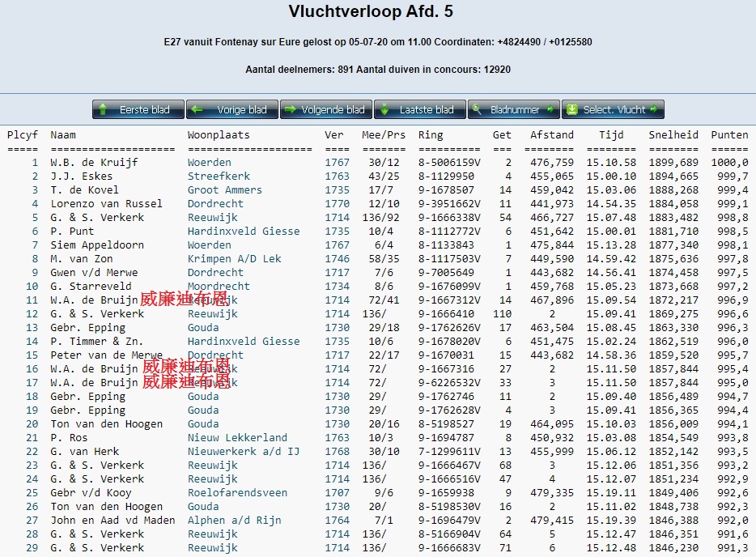Select the arrival time 15.10.58
Viewport: 756px width, 557px height.
pos(611,163)
